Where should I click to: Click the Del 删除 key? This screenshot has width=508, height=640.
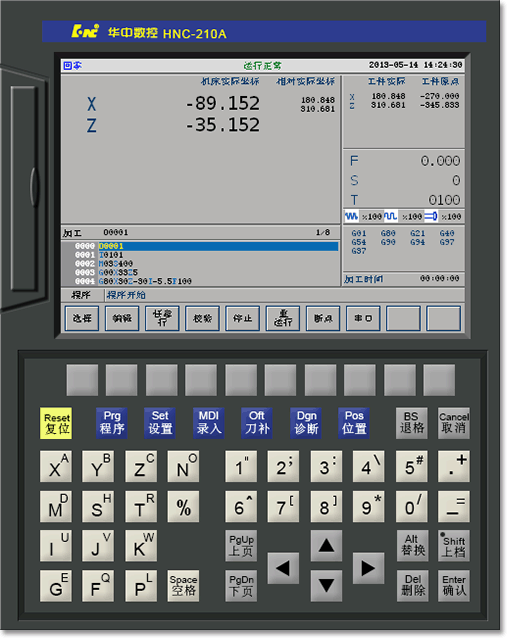[x=413, y=586]
